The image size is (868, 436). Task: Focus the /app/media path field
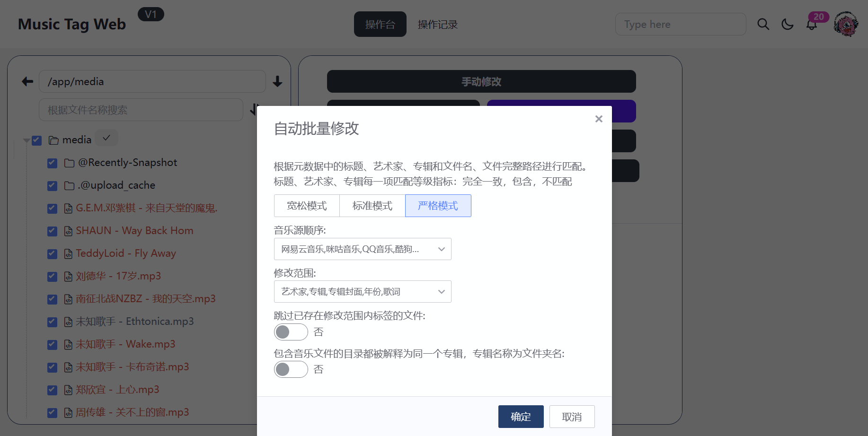[152, 81]
